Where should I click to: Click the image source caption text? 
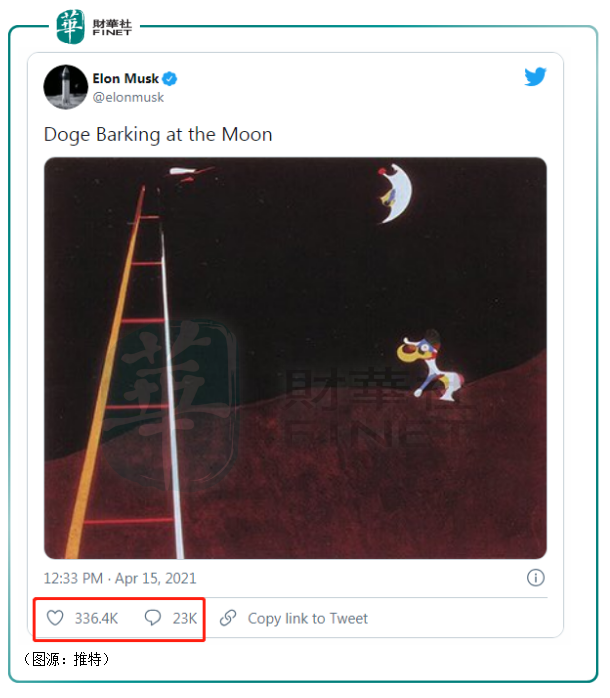coord(66,659)
